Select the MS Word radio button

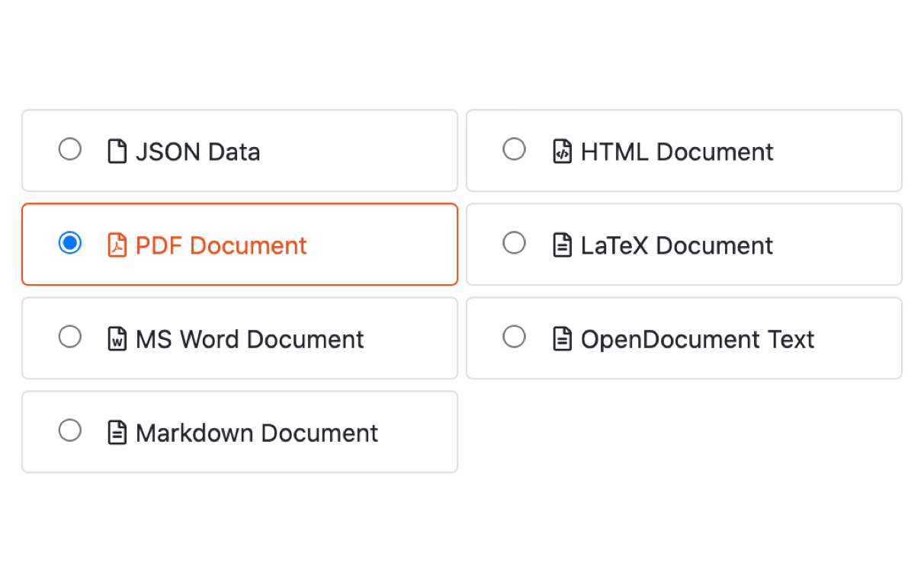[70, 337]
